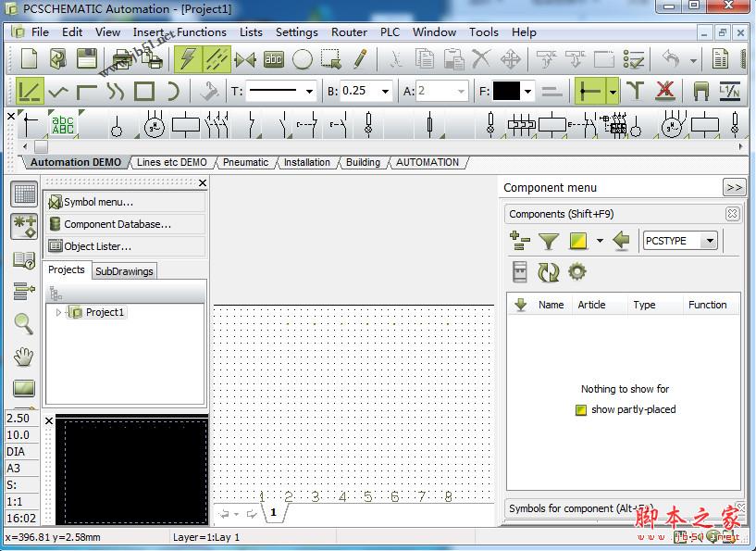Screen dimensions: 756x551
Task: Select the semicircle arc tool
Action: (x=173, y=91)
